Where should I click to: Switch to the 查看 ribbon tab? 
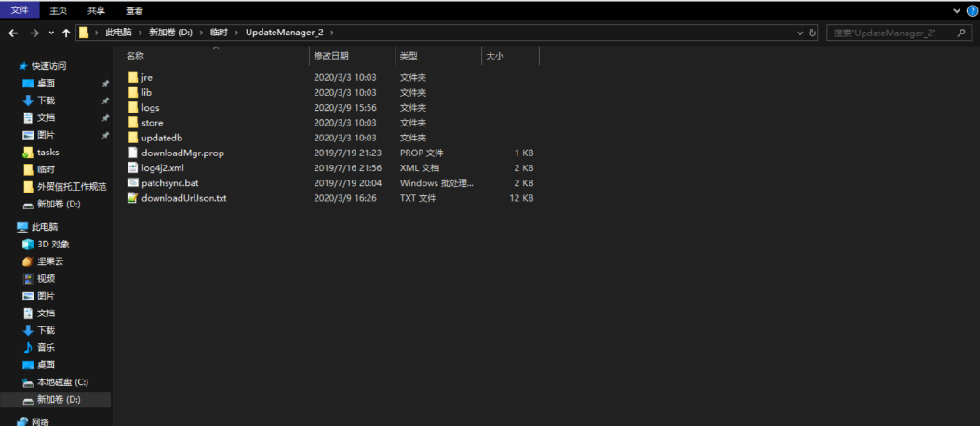[135, 10]
